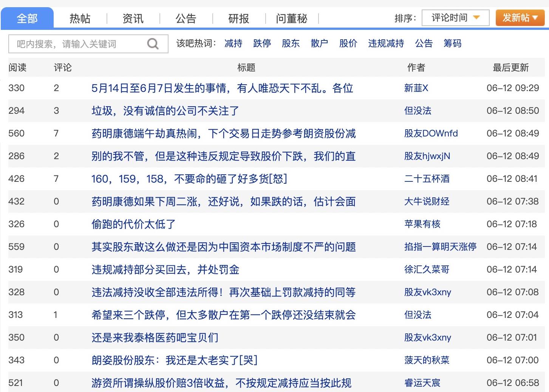Open the 研报 tab
The image size is (549, 392).
tap(239, 19)
